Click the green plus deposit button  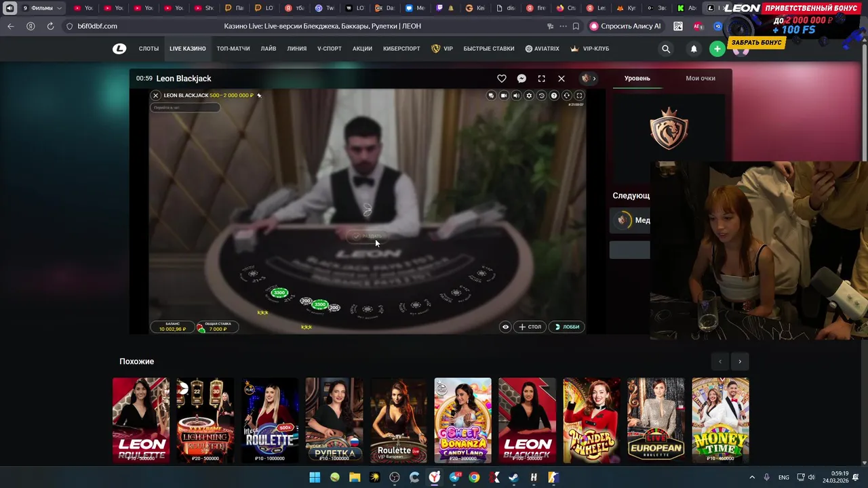tap(717, 49)
